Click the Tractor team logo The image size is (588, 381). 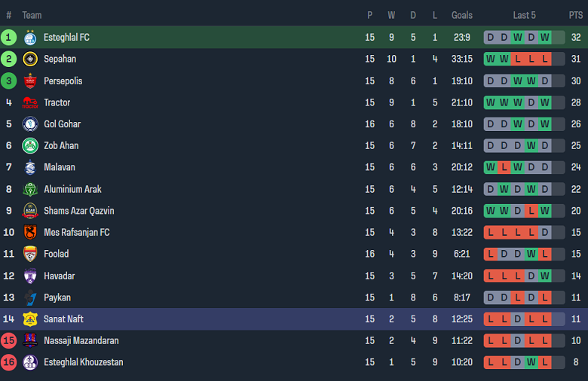click(30, 102)
